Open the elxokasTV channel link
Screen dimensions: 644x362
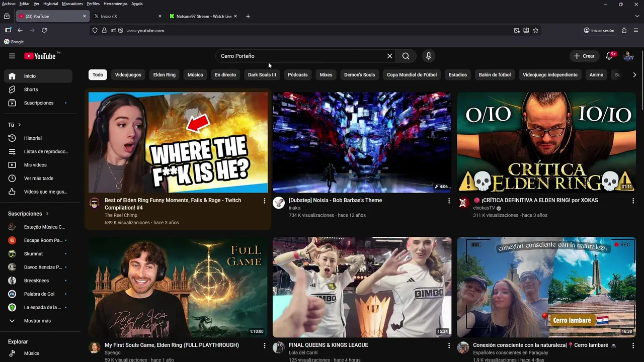tap(484, 208)
